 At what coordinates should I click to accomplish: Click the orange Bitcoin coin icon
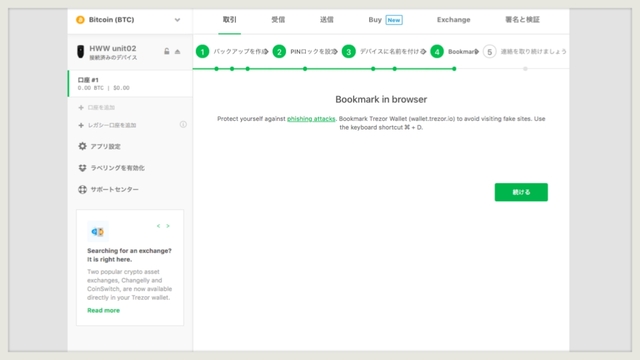tap(80, 20)
